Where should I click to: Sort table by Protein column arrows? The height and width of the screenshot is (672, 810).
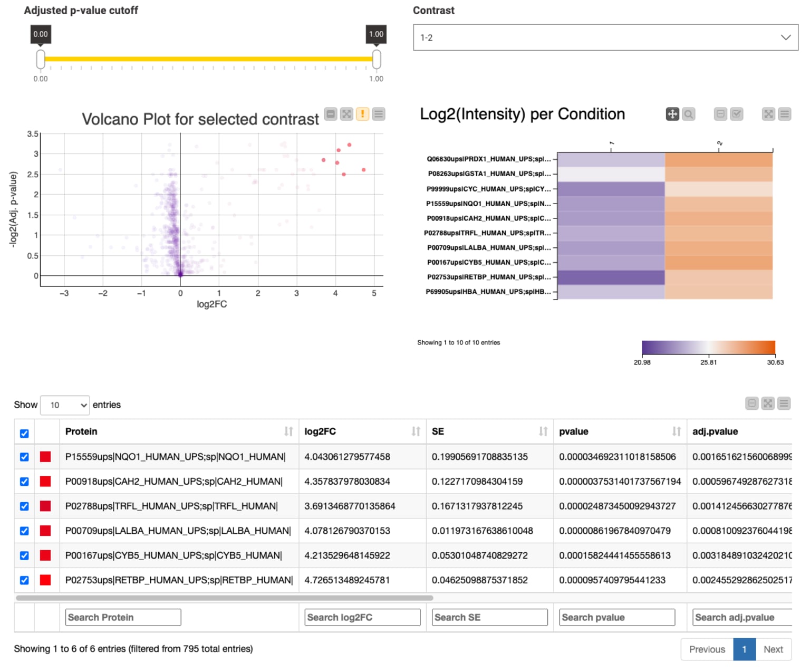pyautogui.click(x=288, y=431)
